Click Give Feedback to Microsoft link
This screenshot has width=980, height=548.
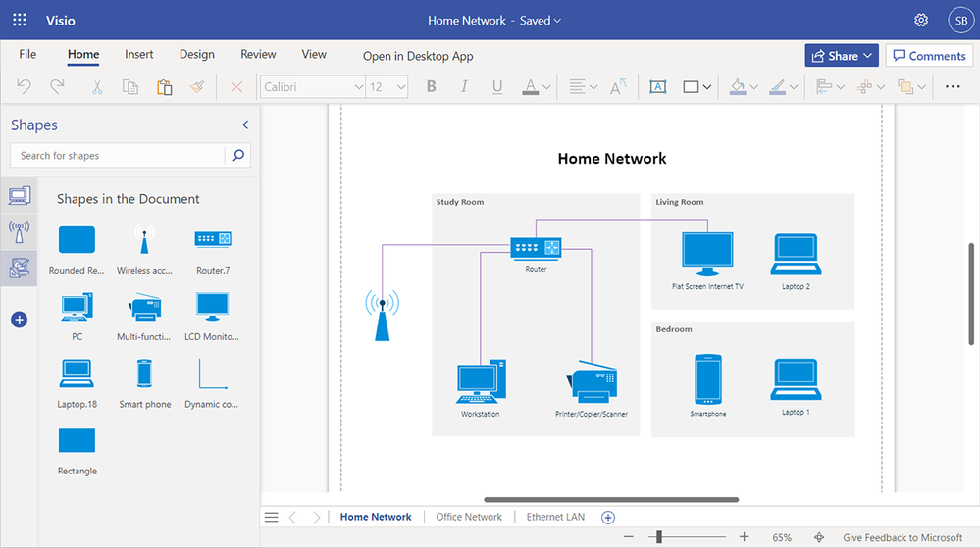click(x=903, y=537)
